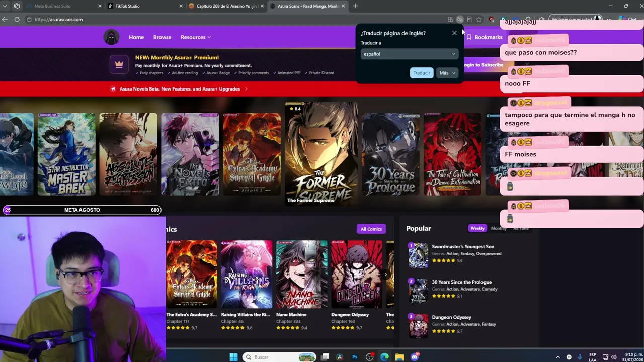Open the volume control in the system tray
Image resolution: width=644 pixels, height=362 pixels.
pyautogui.click(x=613, y=357)
